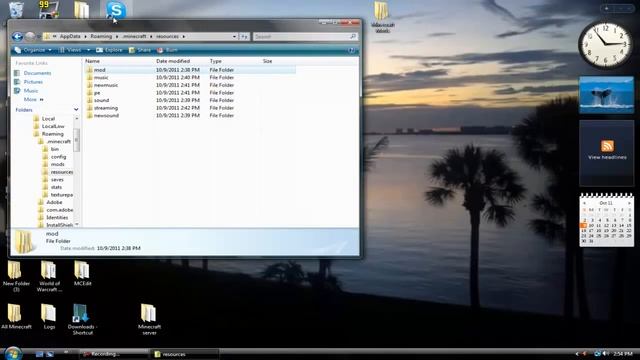
Task: Click the whale picture slideshow gadget
Action: coord(606,95)
